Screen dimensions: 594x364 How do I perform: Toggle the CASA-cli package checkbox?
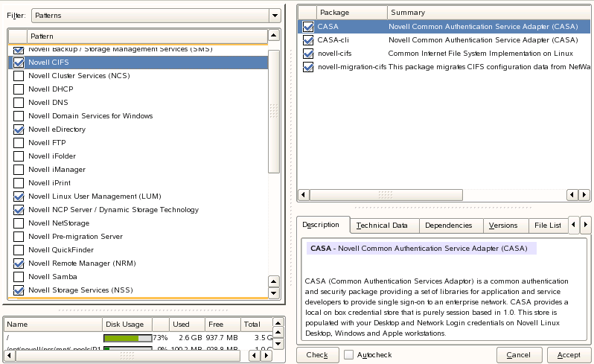[308, 40]
